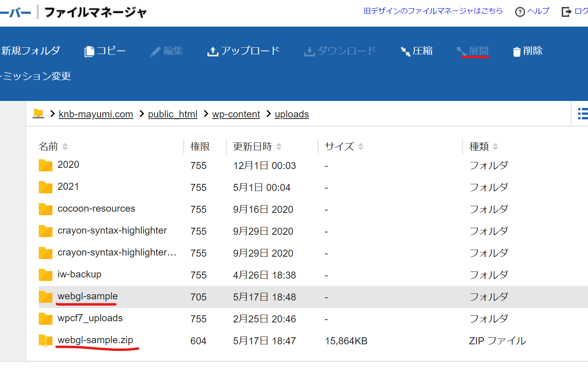The height and width of the screenshot is (376, 588).
Task: Click New Folder (新規フォルダ) in toolbar
Action: (31, 51)
